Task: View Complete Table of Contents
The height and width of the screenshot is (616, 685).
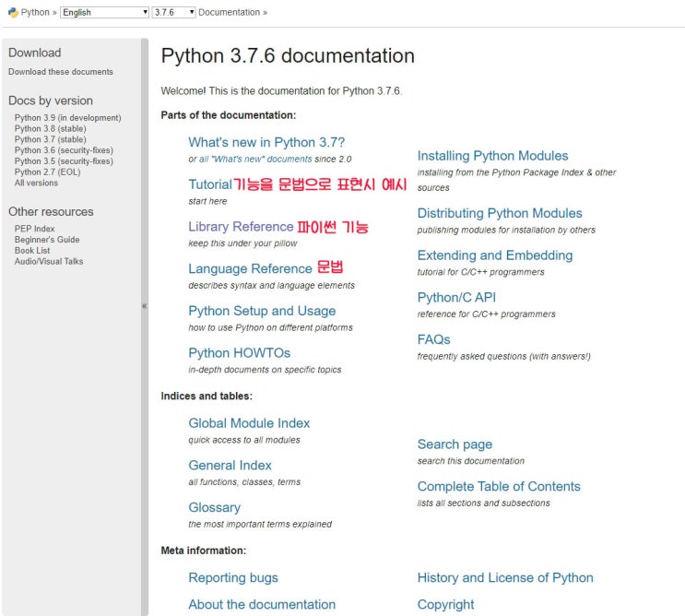Action: (x=499, y=486)
